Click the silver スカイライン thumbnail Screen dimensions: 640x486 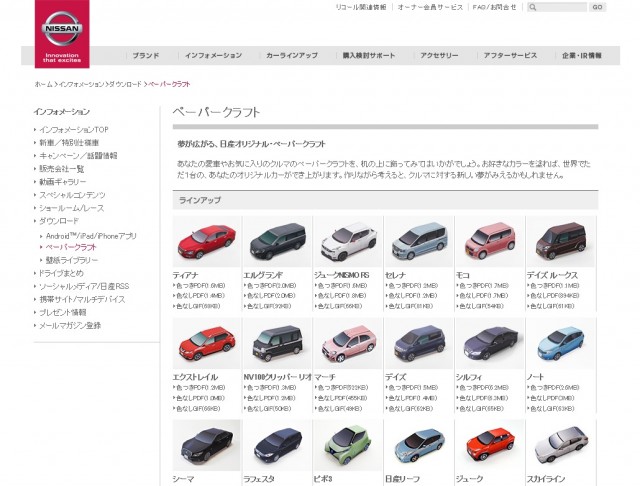coord(561,446)
